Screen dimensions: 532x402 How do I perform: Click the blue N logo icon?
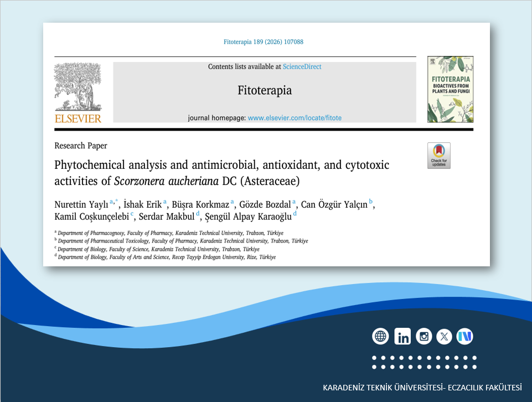(464, 336)
